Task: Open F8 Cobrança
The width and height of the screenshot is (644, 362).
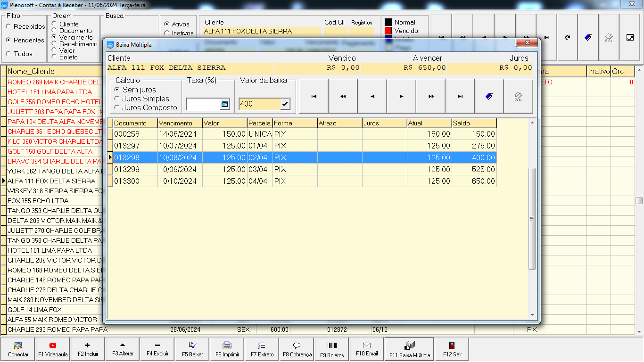Action: tap(297, 349)
